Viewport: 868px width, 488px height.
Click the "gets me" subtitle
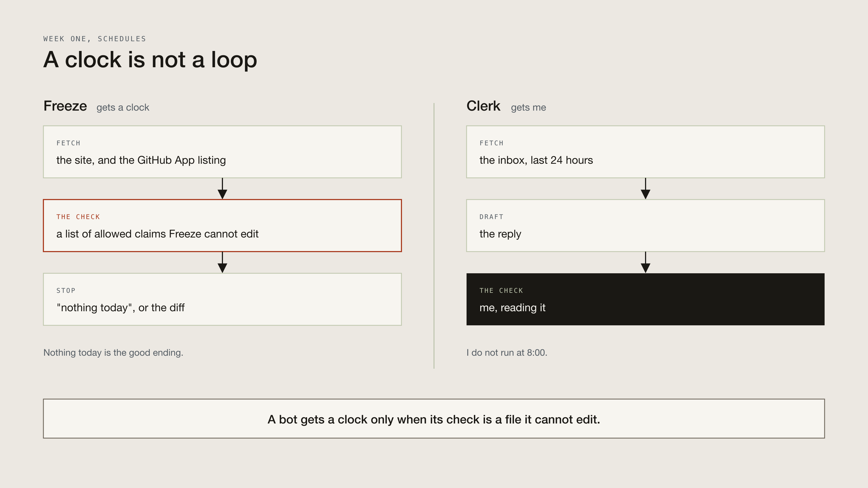528,108
